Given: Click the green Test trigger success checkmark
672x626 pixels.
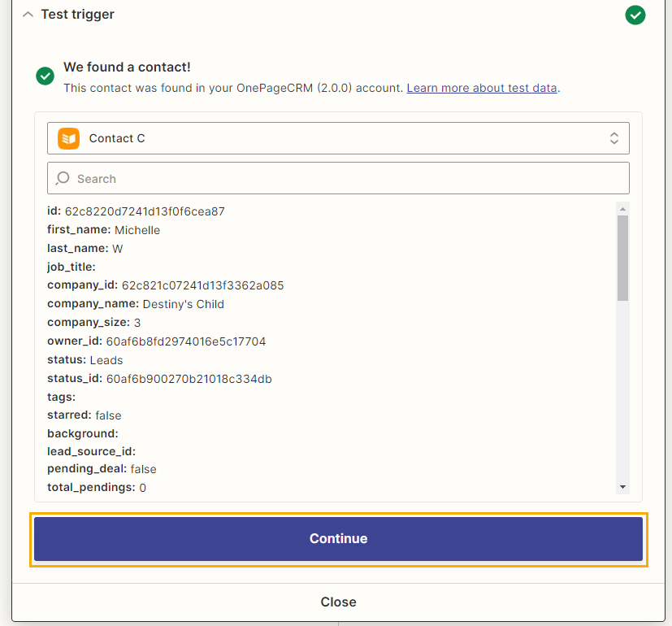Looking at the screenshot, I should coord(635,15).
